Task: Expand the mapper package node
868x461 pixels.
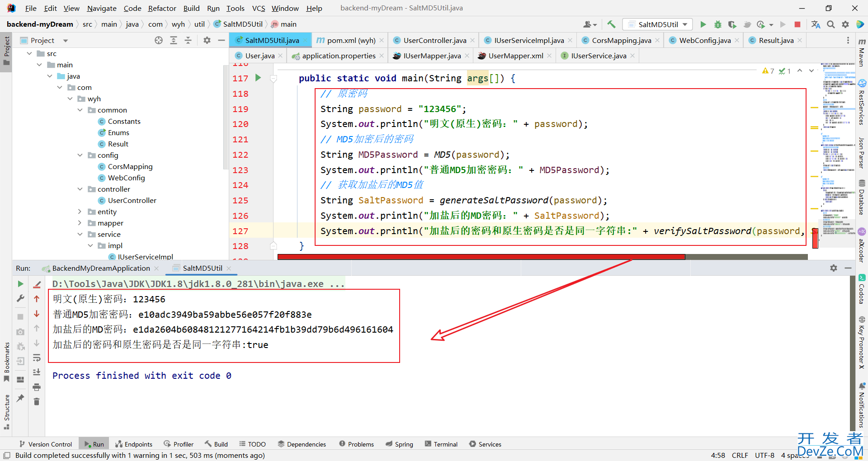Action: 80,223
